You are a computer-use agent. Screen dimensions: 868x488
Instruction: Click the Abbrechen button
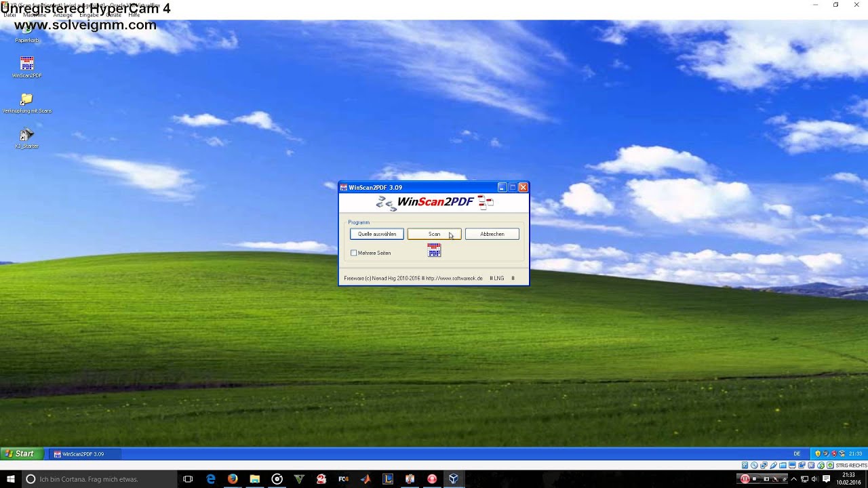point(492,234)
